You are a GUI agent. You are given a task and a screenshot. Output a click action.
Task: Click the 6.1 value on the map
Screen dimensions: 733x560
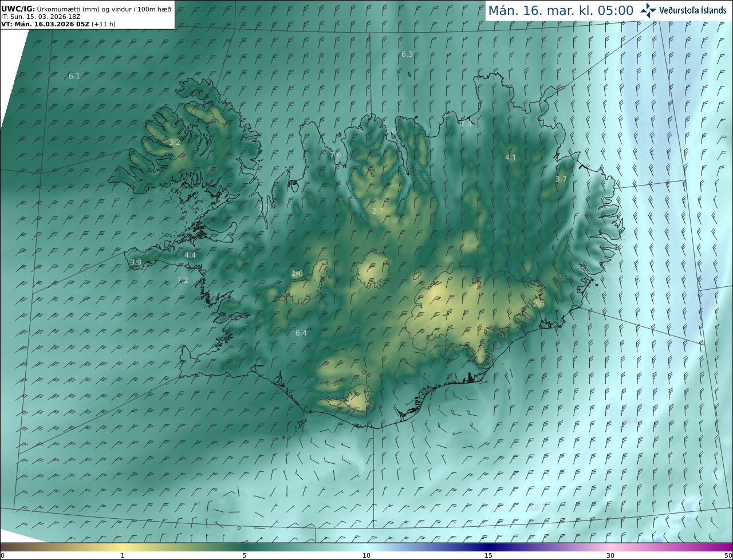(x=74, y=76)
